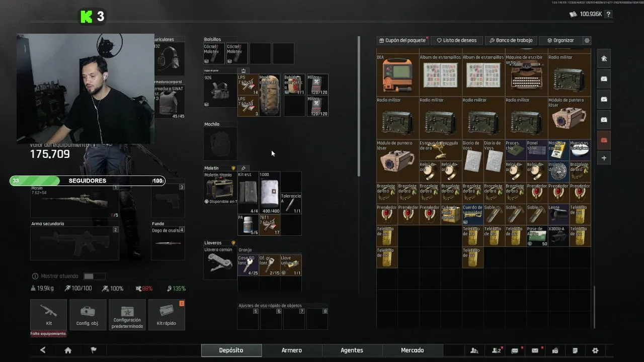Open Lista de deseos
The image size is (644, 362).
[456, 40]
